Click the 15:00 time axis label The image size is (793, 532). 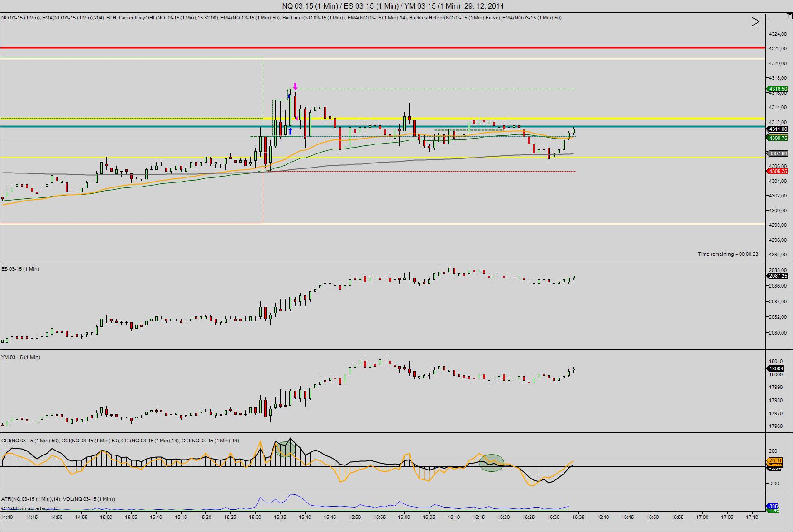click(106, 517)
